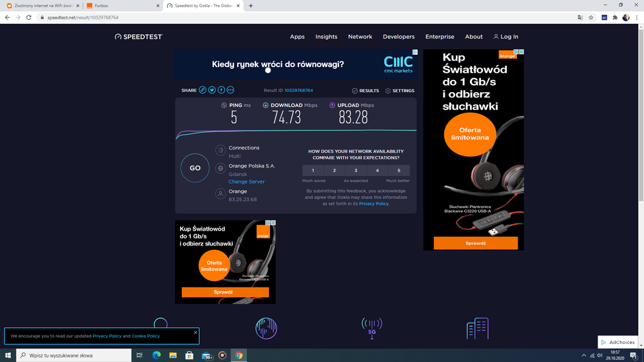Open the Chrome three-dot menu
This screenshot has width=644, height=362.
(637, 17)
